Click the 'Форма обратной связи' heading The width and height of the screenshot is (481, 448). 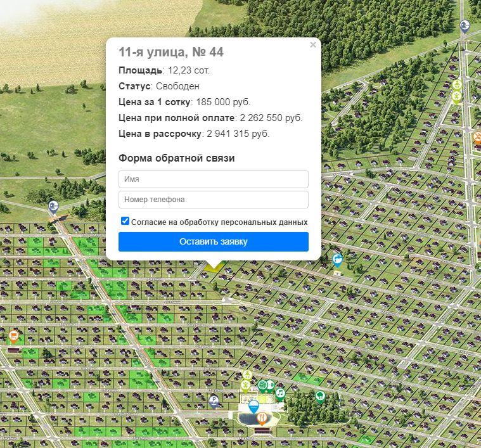(177, 158)
